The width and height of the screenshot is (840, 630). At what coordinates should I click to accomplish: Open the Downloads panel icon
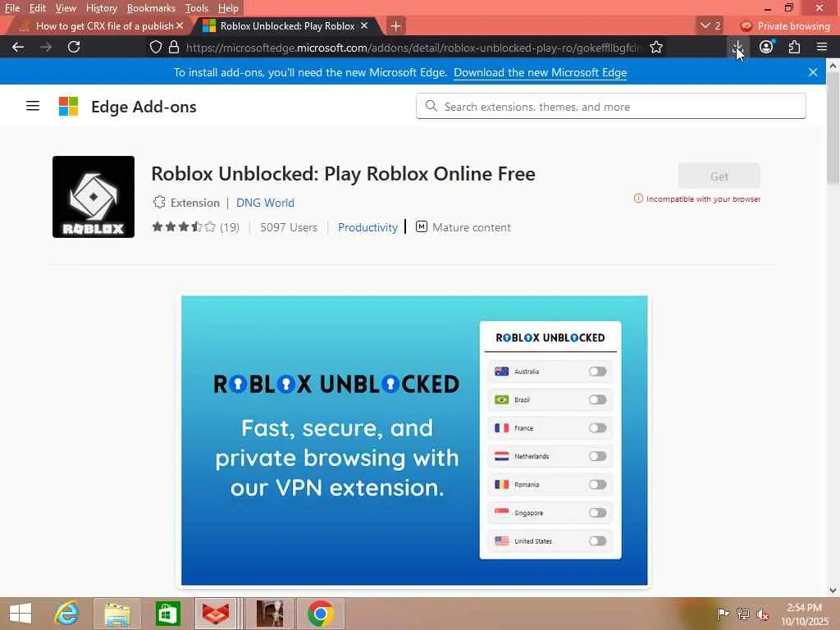point(737,47)
